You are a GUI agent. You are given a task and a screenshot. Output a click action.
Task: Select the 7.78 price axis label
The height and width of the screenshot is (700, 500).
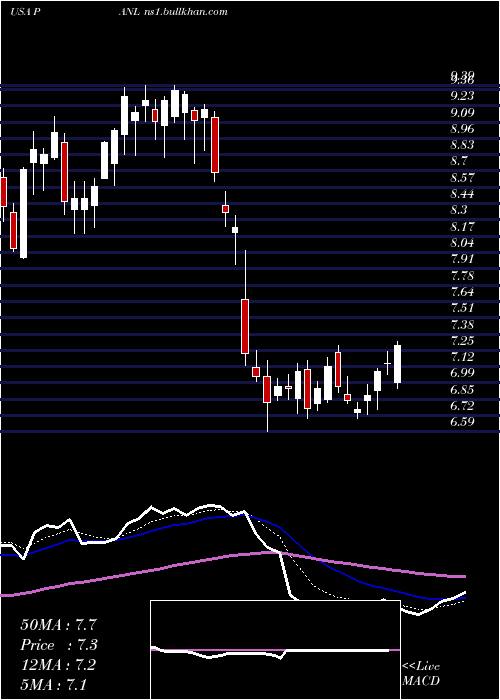(462, 275)
